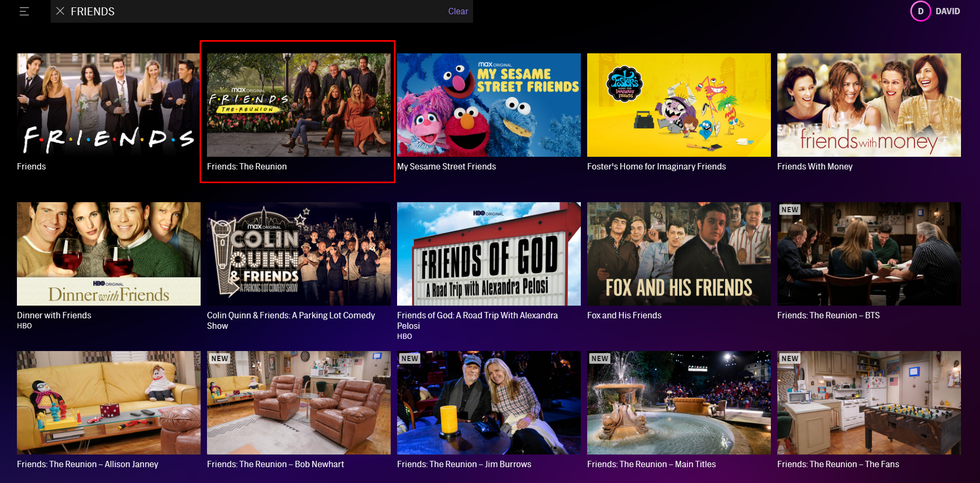
Task: Click 'Friends: The Reunion – The Fans' title
Action: point(838,464)
